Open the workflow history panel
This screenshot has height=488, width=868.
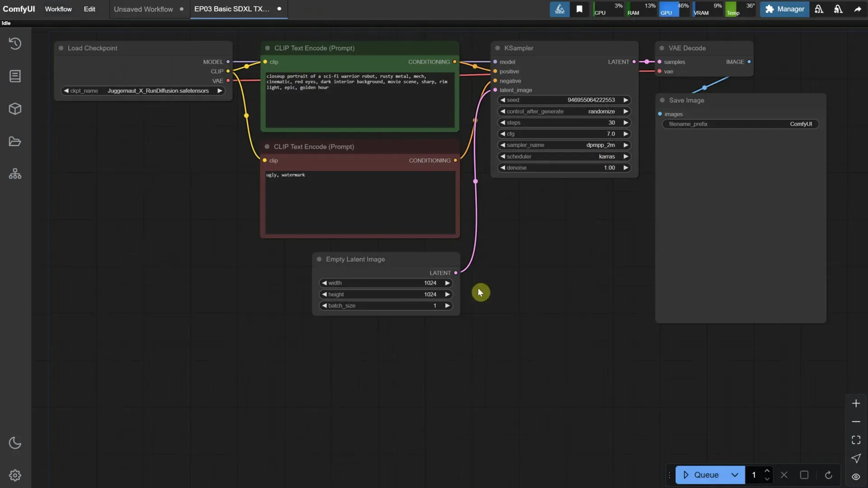[15, 43]
